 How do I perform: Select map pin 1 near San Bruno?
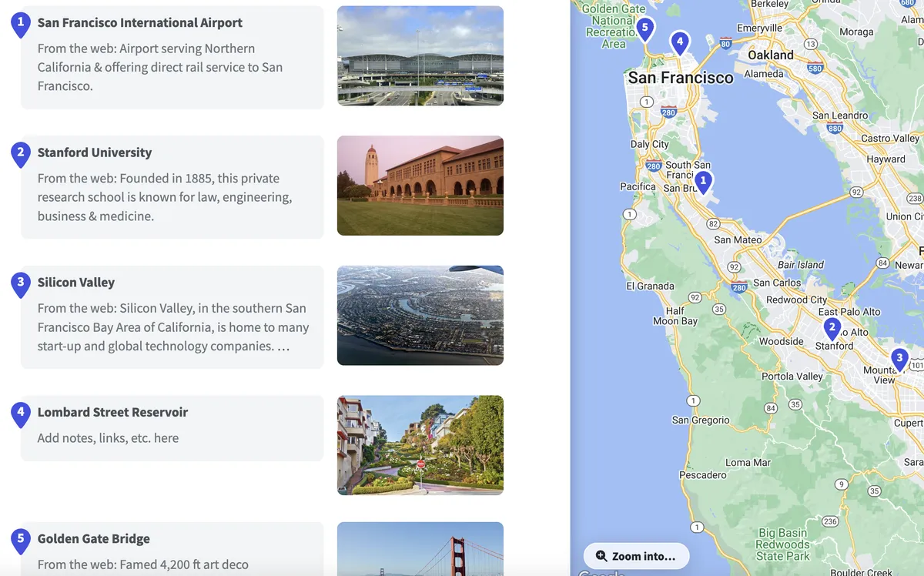pos(702,179)
